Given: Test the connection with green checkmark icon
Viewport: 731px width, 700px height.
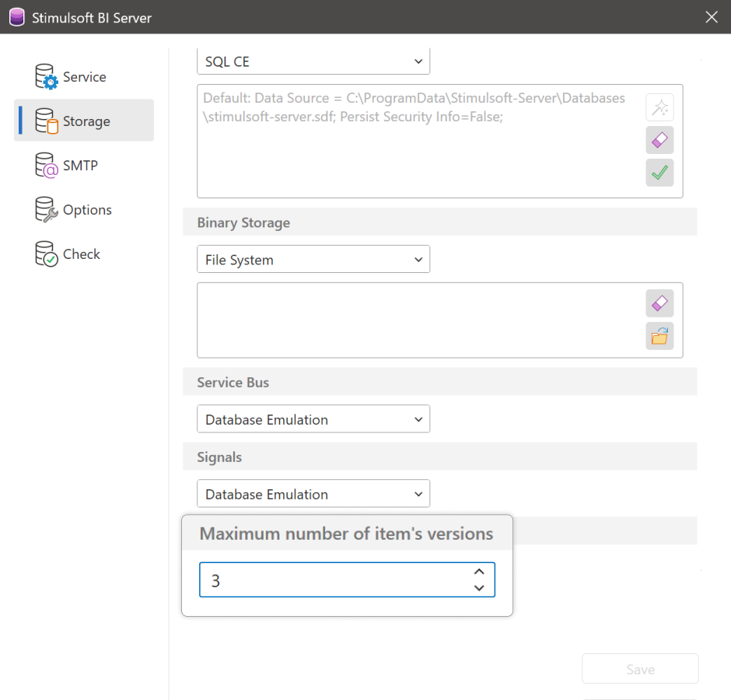Looking at the screenshot, I should pos(659,173).
